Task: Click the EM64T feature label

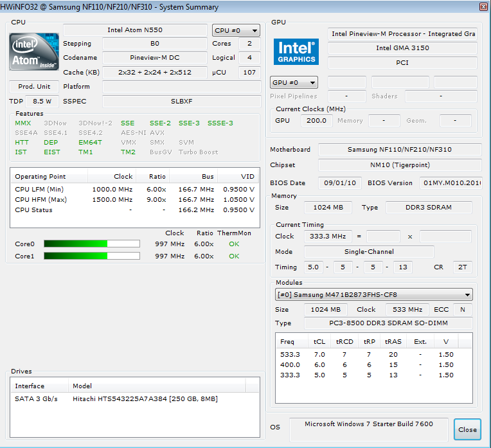Action: click(x=90, y=142)
